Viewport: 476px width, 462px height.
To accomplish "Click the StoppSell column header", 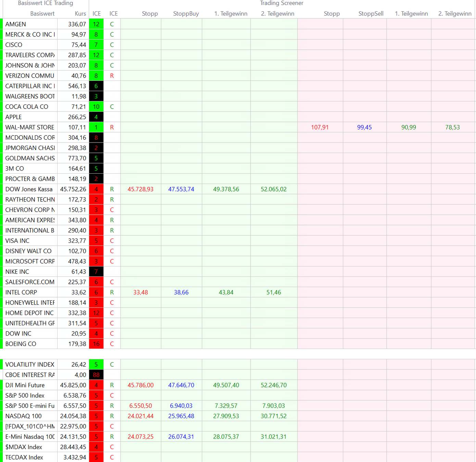I will pyautogui.click(x=371, y=14).
